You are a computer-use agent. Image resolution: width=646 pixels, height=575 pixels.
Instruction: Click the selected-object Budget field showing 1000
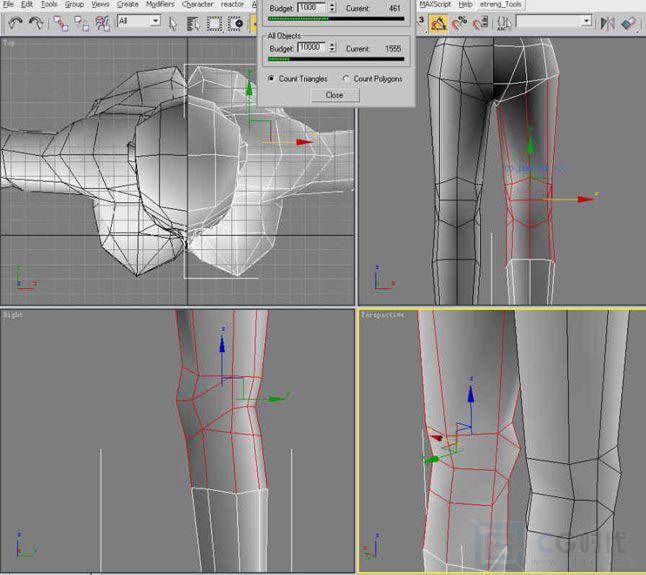tap(311, 8)
